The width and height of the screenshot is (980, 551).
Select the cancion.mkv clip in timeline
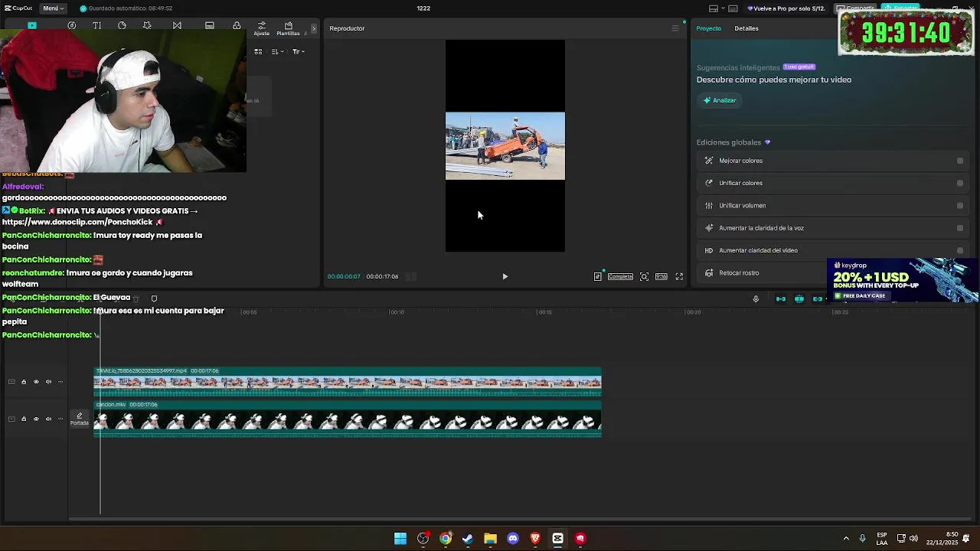(x=348, y=419)
